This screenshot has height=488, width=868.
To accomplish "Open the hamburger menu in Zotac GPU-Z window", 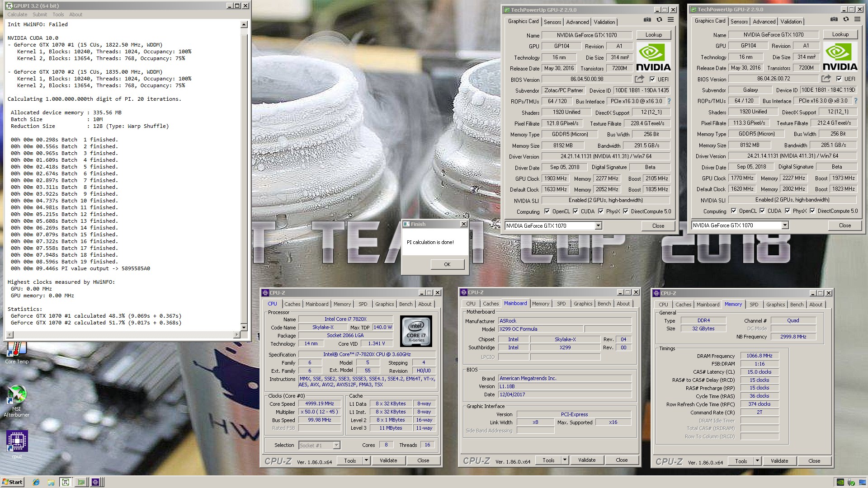I will [x=670, y=20].
